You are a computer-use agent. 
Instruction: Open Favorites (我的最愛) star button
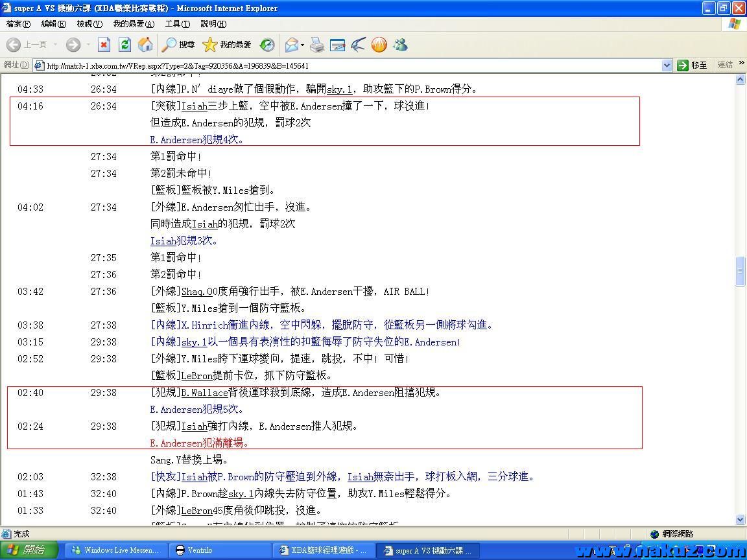pos(227,44)
